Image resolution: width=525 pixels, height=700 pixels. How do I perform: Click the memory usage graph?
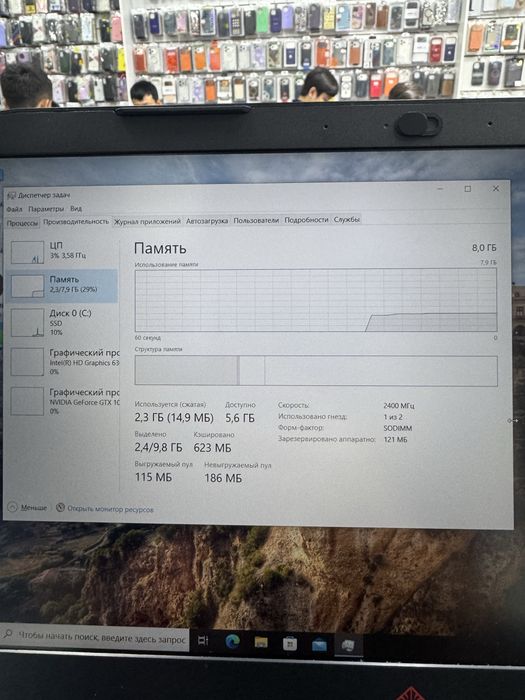click(316, 300)
